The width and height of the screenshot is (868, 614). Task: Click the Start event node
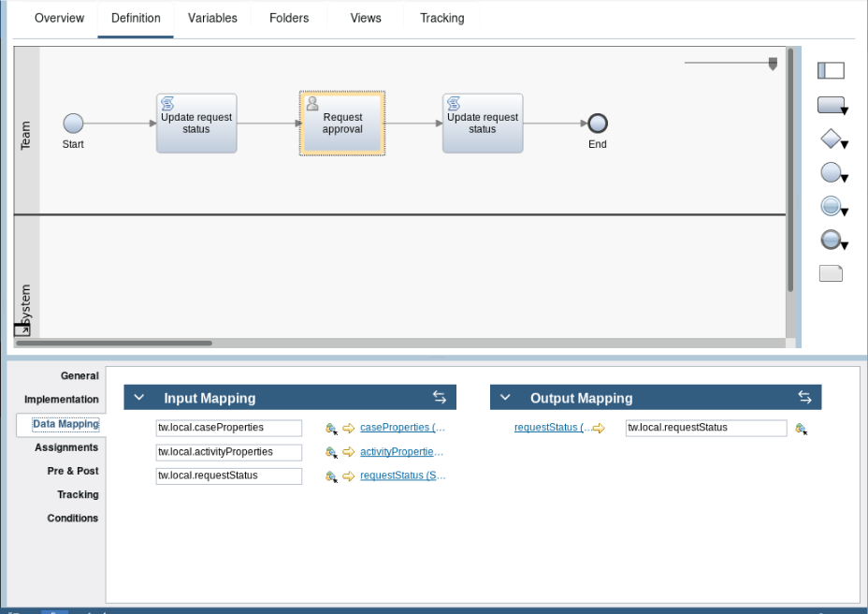click(x=73, y=123)
